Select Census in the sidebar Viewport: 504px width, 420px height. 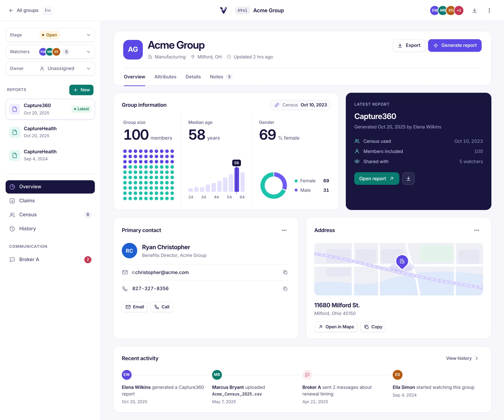point(50,215)
